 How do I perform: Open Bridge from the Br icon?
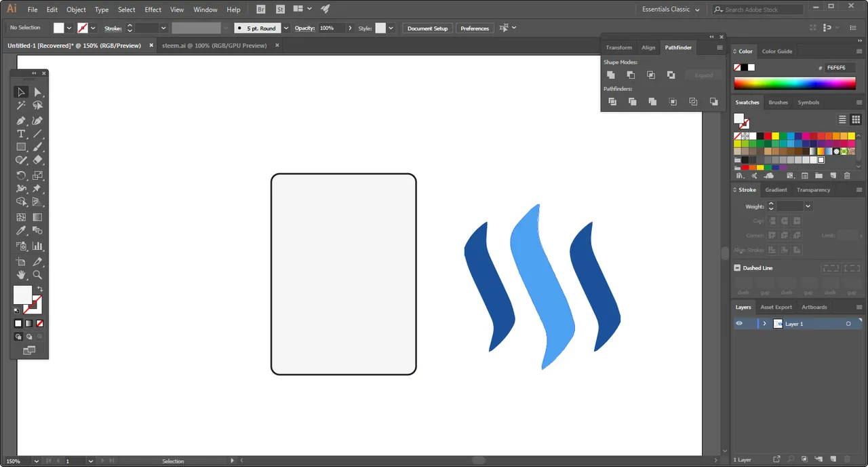[x=261, y=10]
